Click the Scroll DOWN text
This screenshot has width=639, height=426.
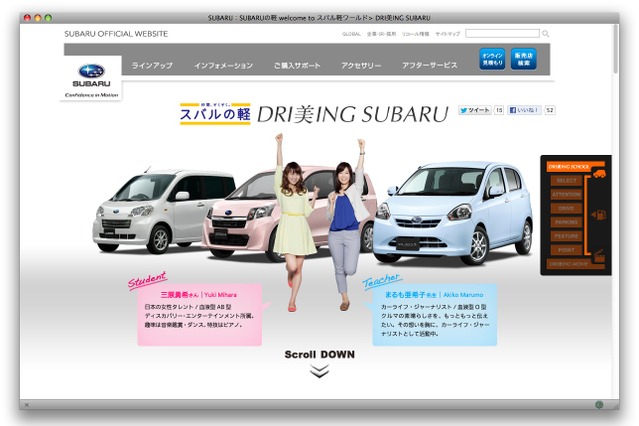(320, 355)
